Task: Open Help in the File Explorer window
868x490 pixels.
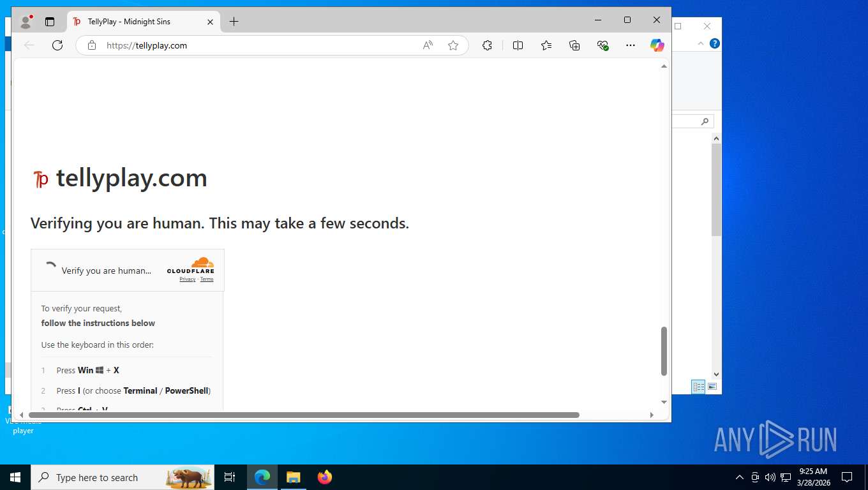Action: [715, 43]
